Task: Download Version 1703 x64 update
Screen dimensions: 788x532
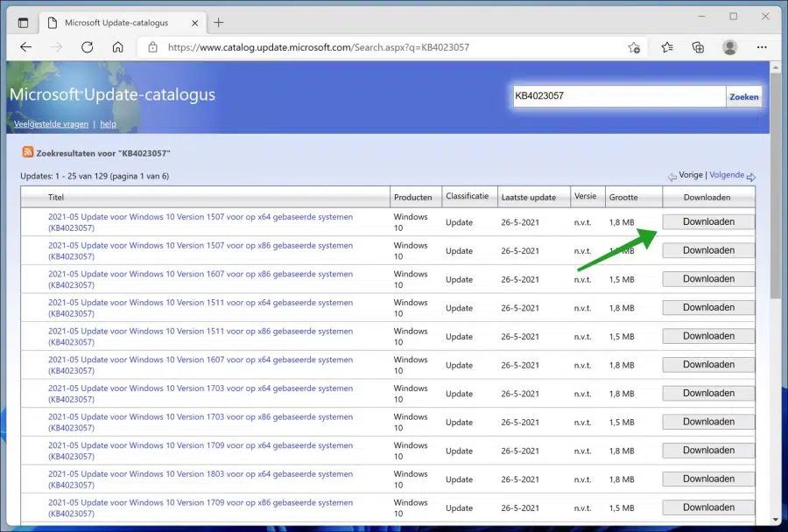Action: (708, 394)
